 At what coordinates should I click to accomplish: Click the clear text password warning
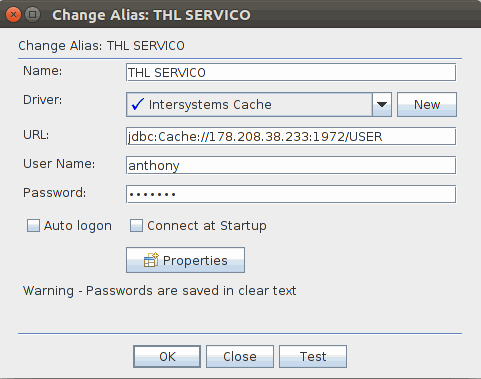click(159, 291)
